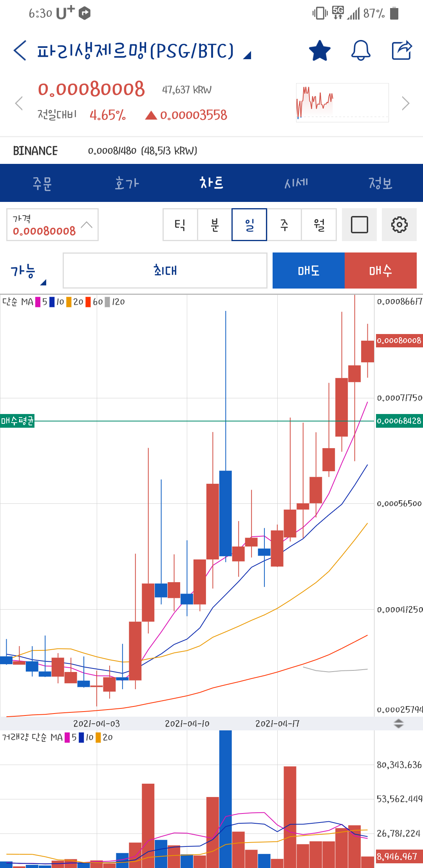The height and width of the screenshot is (868, 423).
Task: Tap the hexagon arrow notification icon in status bar
Action: (x=85, y=13)
